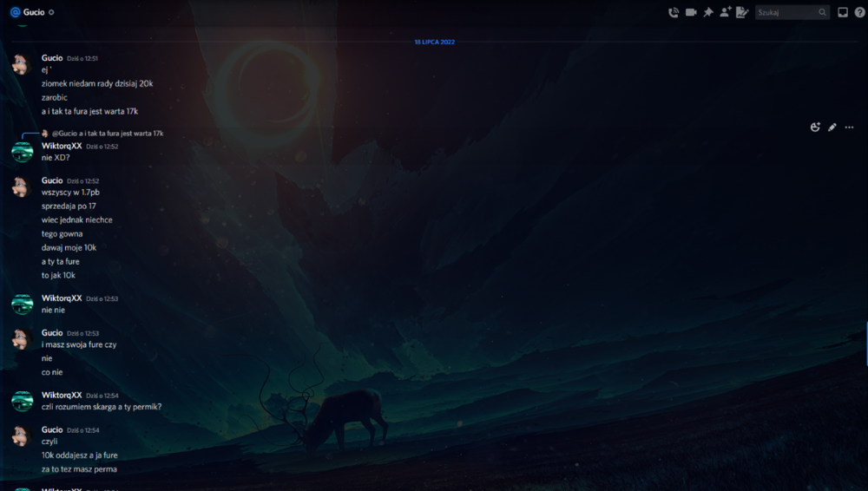Open Gucio's profile from the 12:51 username
The height and width of the screenshot is (491, 868).
52,57
